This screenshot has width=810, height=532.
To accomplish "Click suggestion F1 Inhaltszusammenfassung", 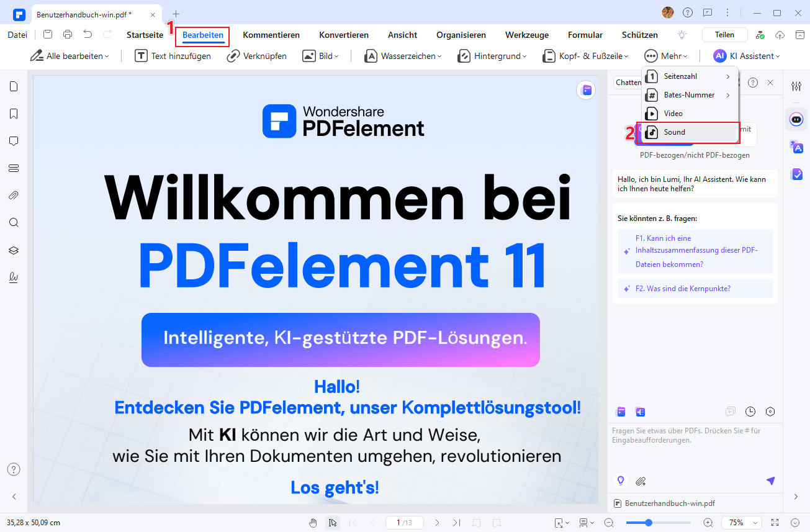I will (x=695, y=251).
